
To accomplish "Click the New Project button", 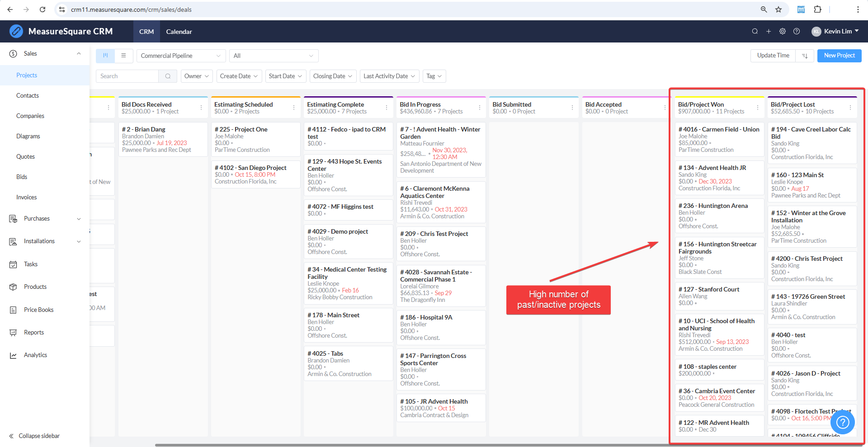I will pos(839,56).
